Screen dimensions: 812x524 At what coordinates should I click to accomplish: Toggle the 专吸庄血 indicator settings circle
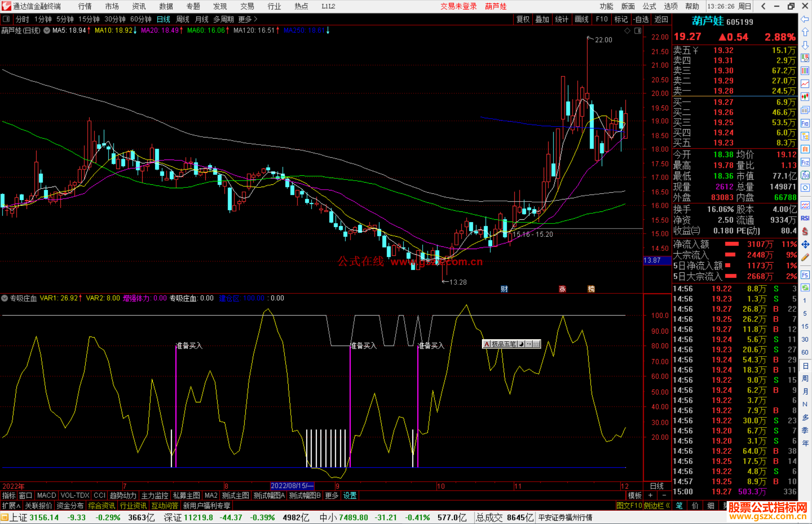point(5,298)
